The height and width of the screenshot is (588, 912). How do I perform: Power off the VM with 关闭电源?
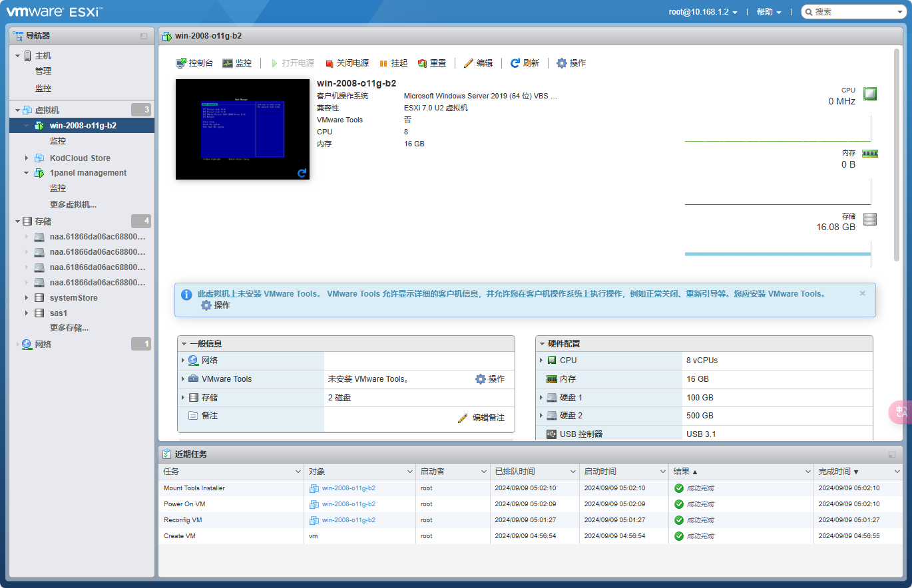coord(347,63)
